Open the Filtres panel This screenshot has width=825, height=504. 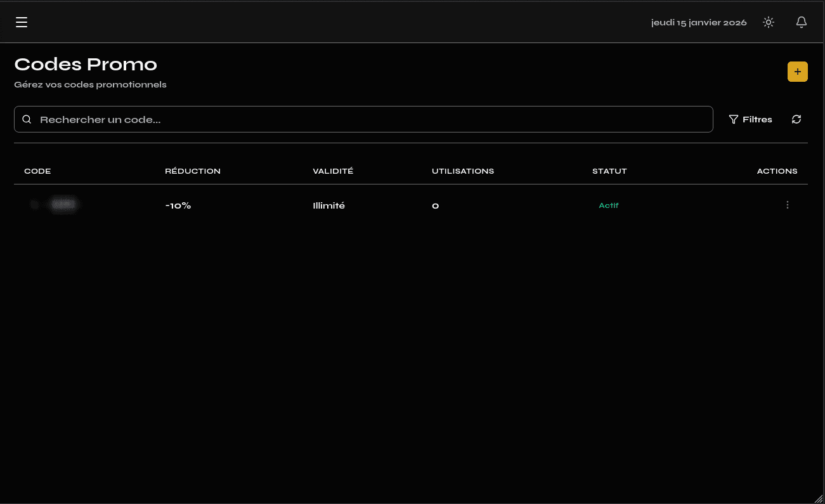tap(751, 119)
